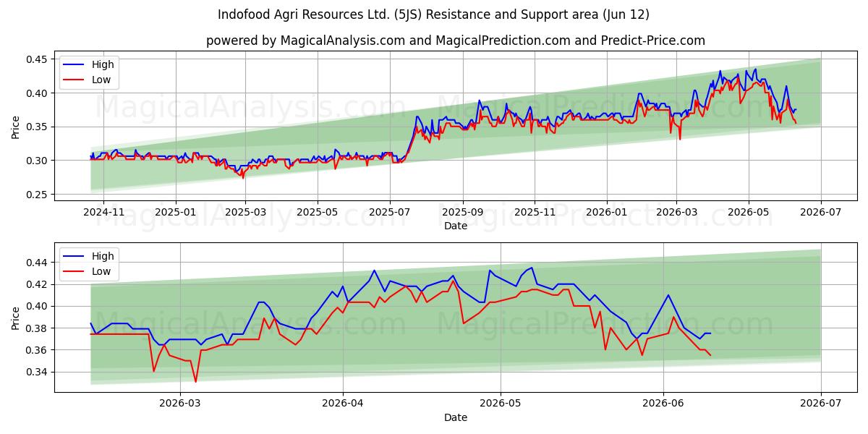Click the '2026-07' date tick on the top chart

[821, 212]
